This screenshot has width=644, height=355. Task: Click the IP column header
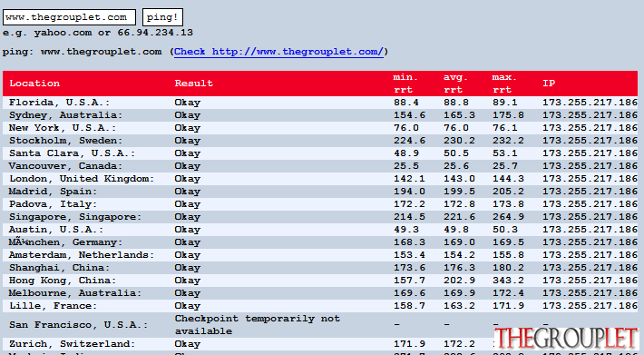(549, 84)
